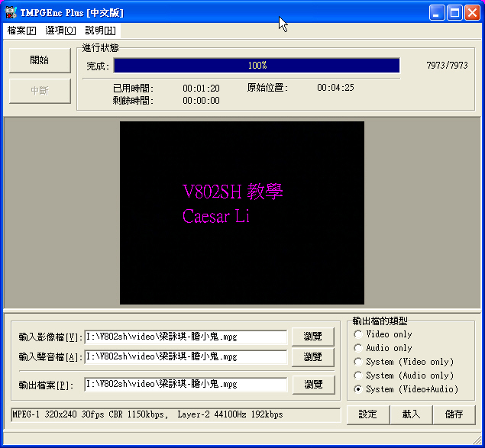
Task: Click the encoding progress bar at 100%
Action: coord(257,66)
